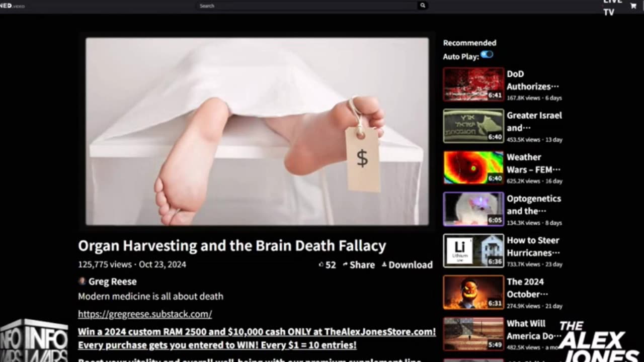Open How to Steer Hurricanes thumbnail

(x=473, y=250)
